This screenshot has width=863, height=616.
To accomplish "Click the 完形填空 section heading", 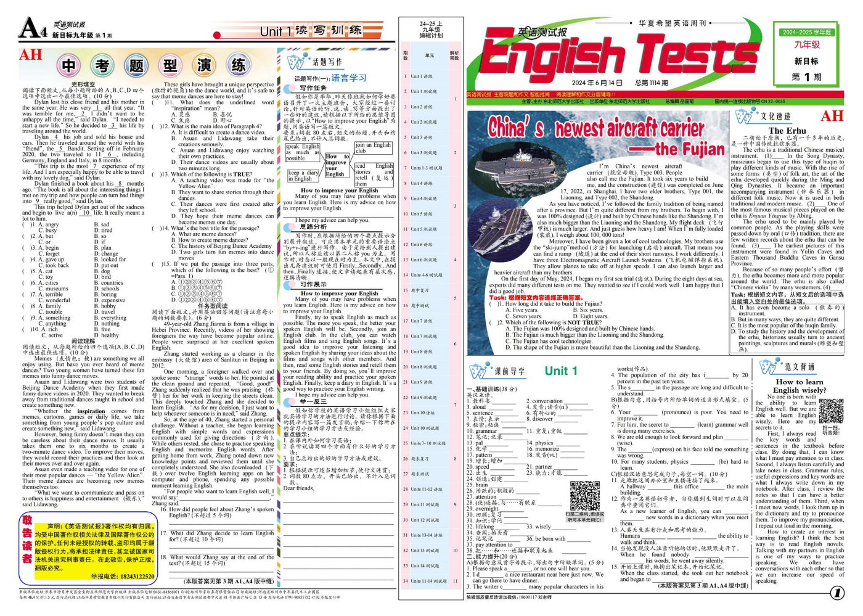I will [x=83, y=84].
